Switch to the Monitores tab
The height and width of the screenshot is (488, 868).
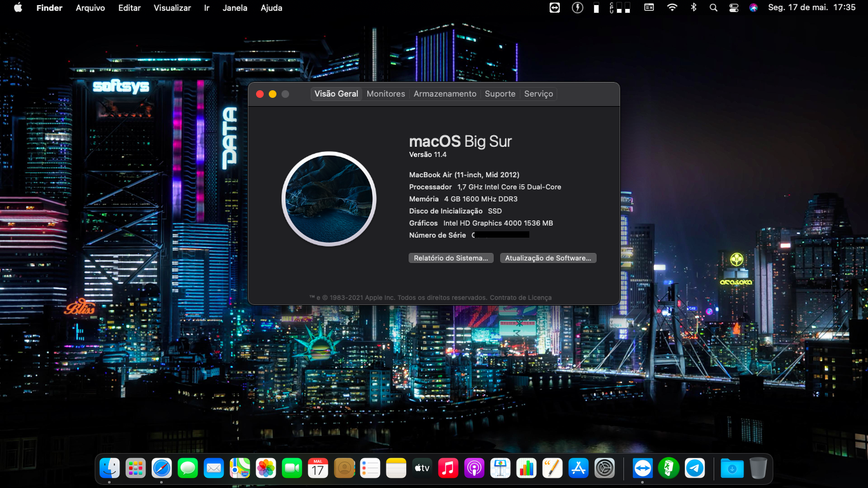click(x=386, y=93)
